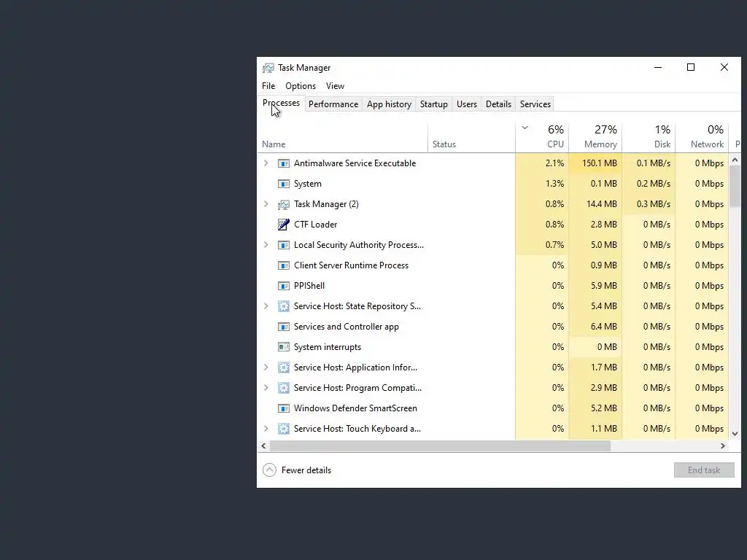Image resolution: width=747 pixels, height=560 pixels.
Task: Click the sort arrow above CPU column
Action: click(525, 128)
